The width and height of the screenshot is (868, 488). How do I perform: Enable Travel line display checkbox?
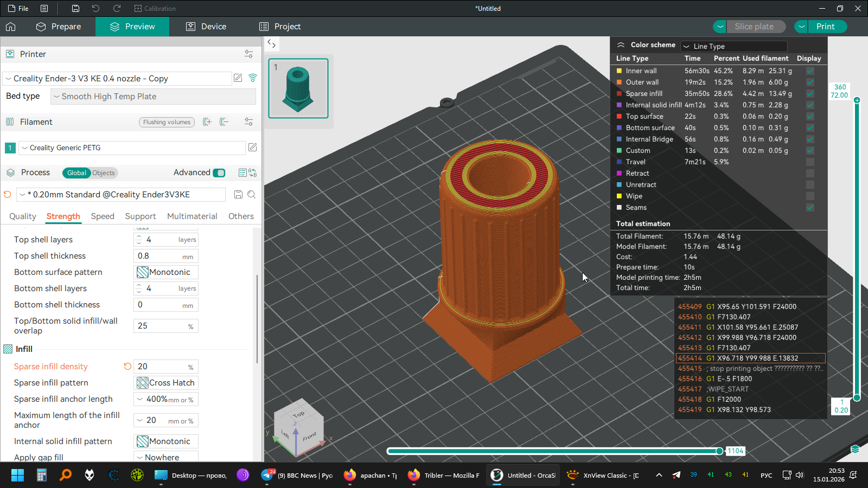810,162
